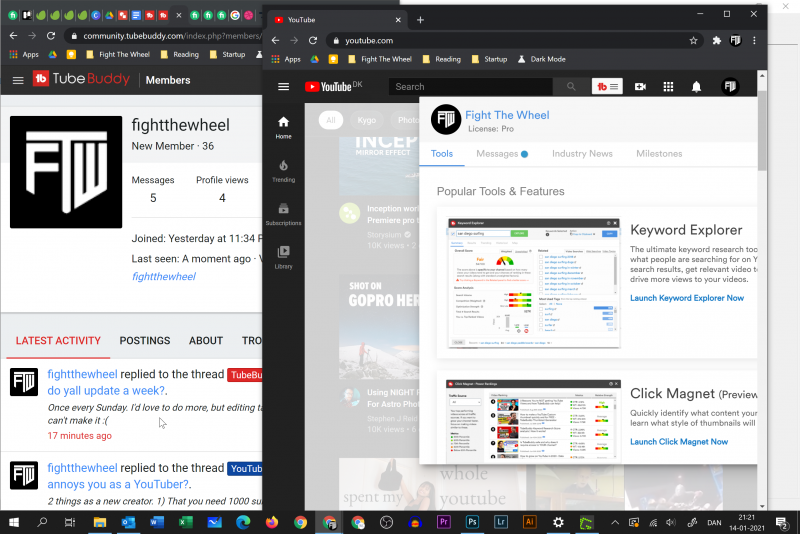
Task: Click Launch Keyword Explorer Now link
Action: (x=686, y=298)
